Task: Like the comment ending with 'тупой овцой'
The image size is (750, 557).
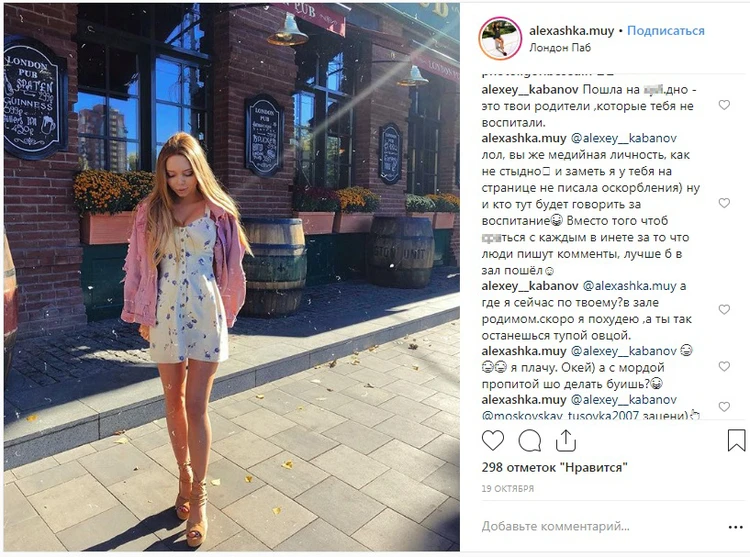Action: tap(724, 310)
